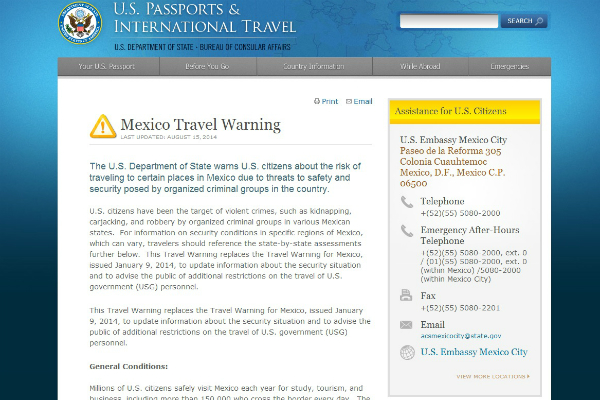Open the Before You Go menu

[x=207, y=66]
